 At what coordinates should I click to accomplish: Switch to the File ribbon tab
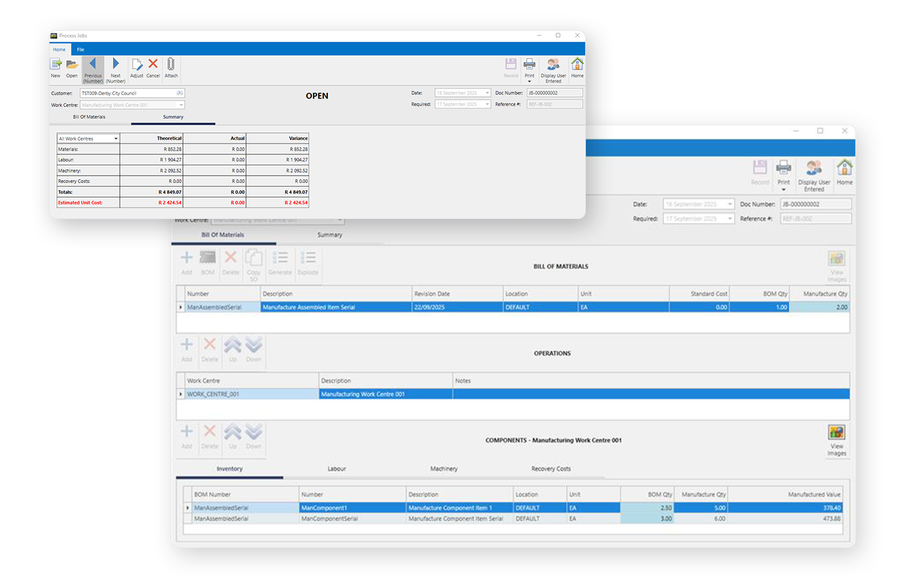click(x=81, y=49)
